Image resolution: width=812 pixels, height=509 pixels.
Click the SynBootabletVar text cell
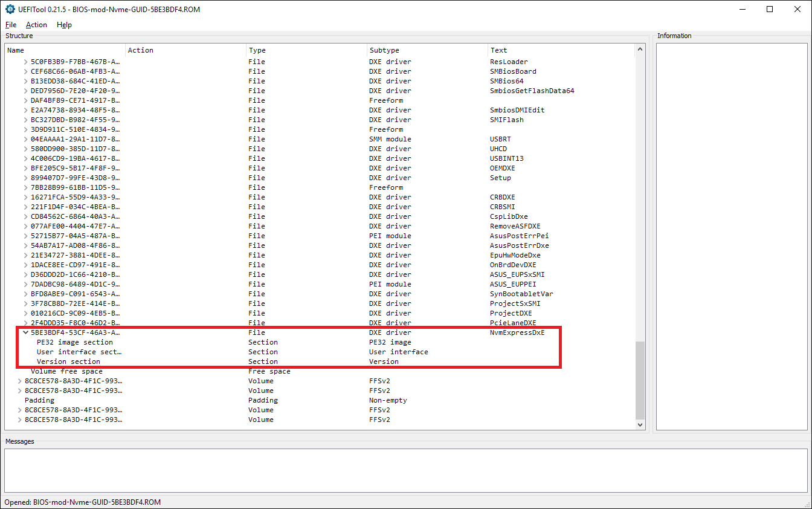click(521, 294)
